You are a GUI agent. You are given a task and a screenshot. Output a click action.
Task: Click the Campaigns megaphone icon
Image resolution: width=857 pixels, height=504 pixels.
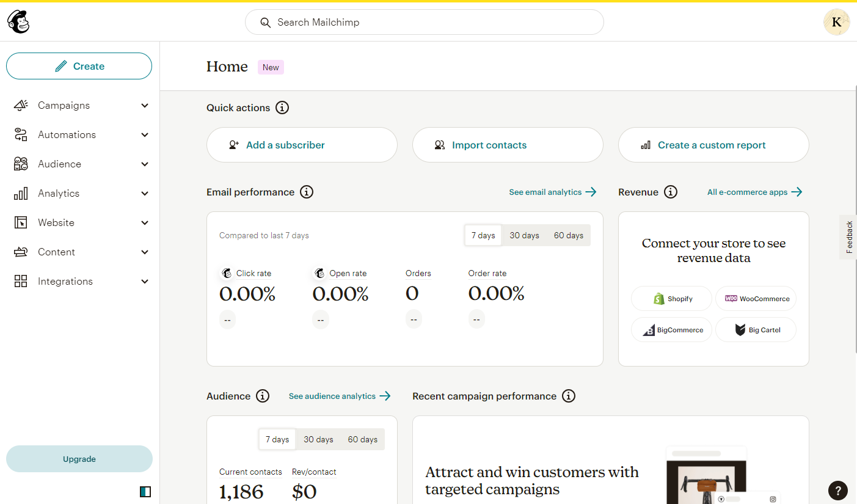[21, 106]
